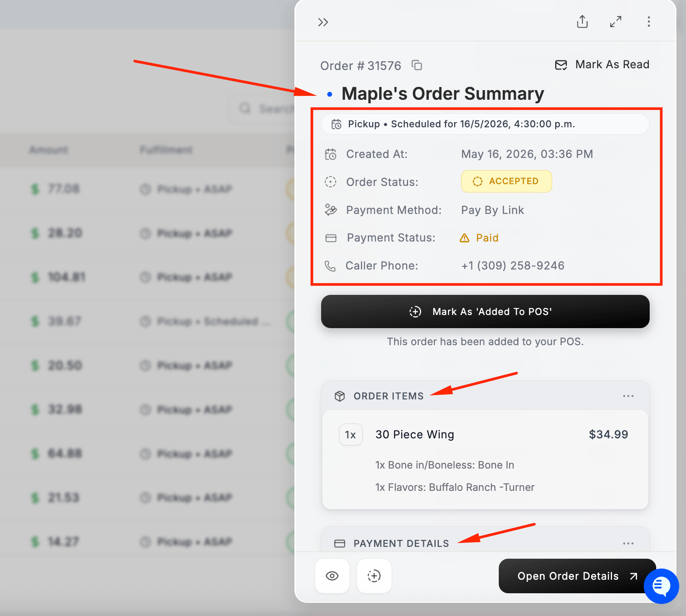Click the pickup clock-calendar icon in the pill
Screen dimensions: 686x616
tap(336, 124)
